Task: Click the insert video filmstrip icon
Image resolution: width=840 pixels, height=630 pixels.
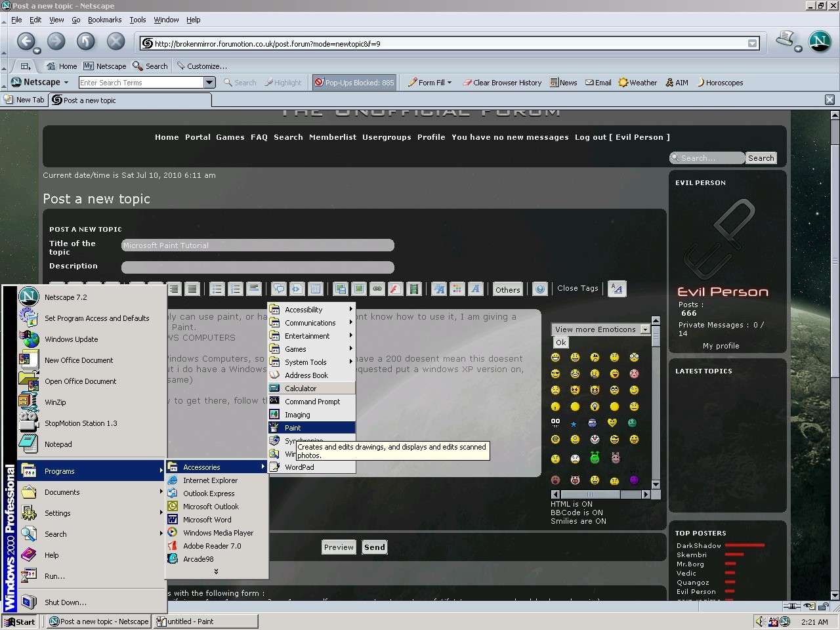Action: pyautogui.click(x=413, y=289)
